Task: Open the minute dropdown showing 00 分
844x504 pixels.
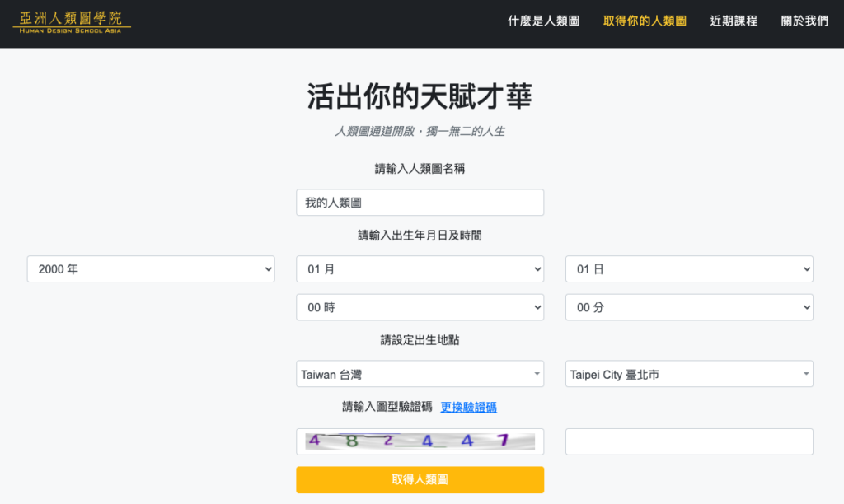Action: [x=689, y=307]
